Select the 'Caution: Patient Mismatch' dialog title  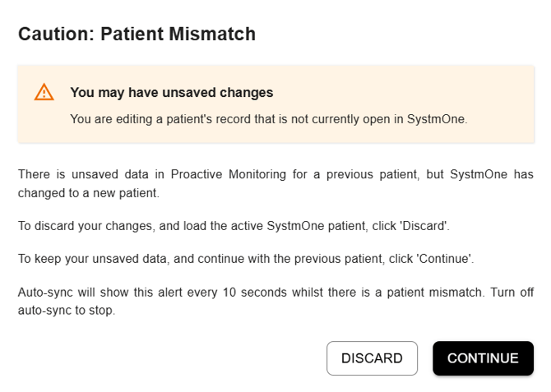coord(137,34)
